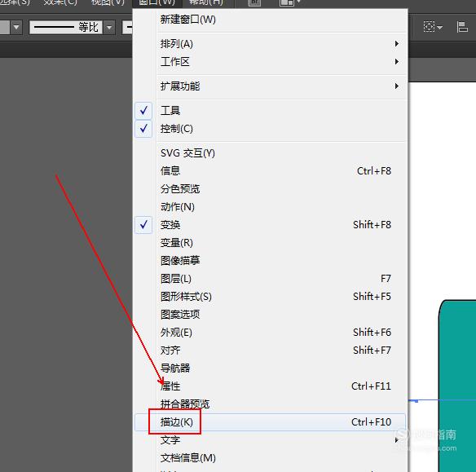Image resolution: width=476 pixels, height=472 pixels.
Task: Toggle the 工具 panel checkmark item
Action: (270, 111)
